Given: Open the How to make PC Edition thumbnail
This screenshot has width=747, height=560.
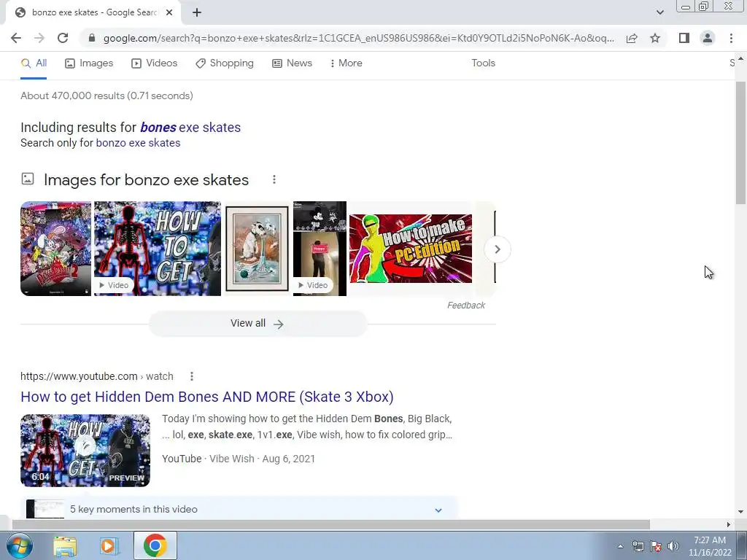Looking at the screenshot, I should [x=411, y=249].
